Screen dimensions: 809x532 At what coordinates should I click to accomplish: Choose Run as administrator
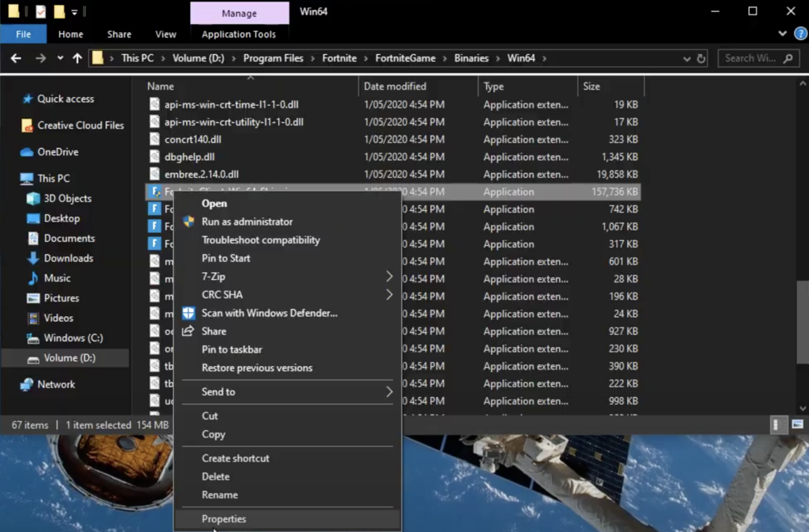[247, 222]
